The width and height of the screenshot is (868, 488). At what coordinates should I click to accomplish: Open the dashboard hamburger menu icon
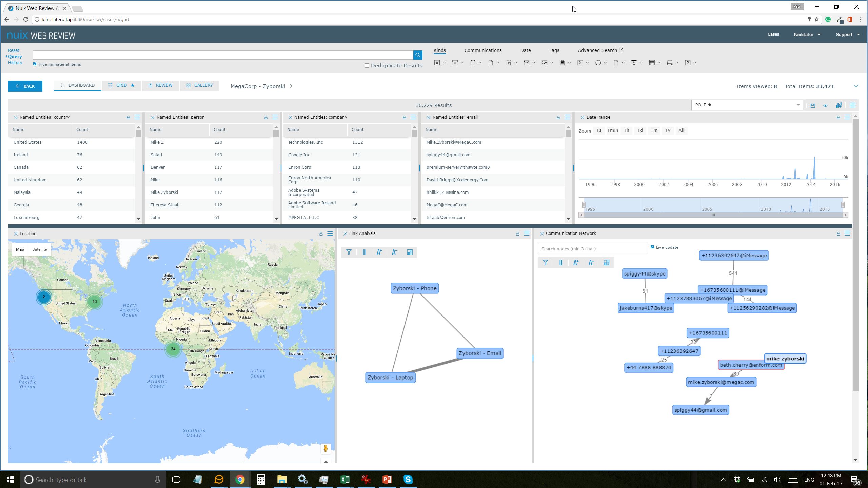point(852,105)
